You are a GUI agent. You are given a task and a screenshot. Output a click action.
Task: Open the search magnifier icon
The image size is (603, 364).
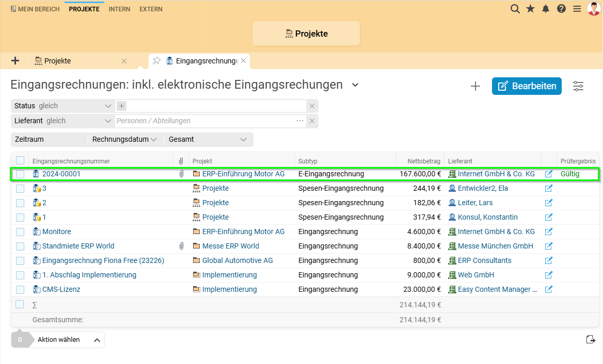[515, 9]
